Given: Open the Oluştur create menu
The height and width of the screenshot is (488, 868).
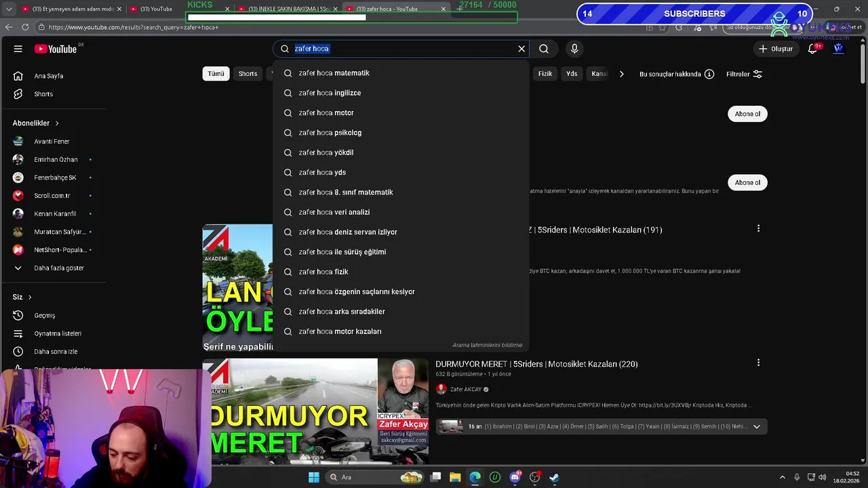Looking at the screenshot, I should pyautogui.click(x=775, y=49).
